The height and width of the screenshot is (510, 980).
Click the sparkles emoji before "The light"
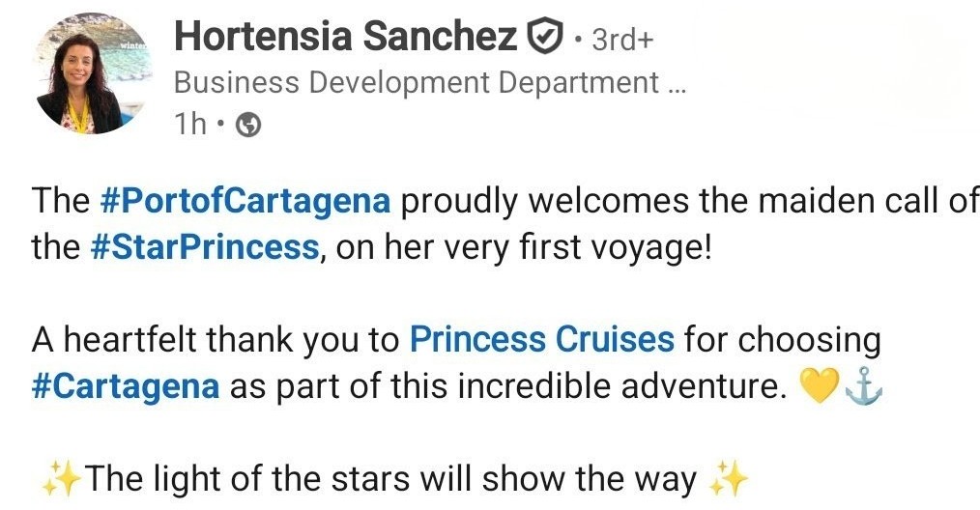[62, 477]
